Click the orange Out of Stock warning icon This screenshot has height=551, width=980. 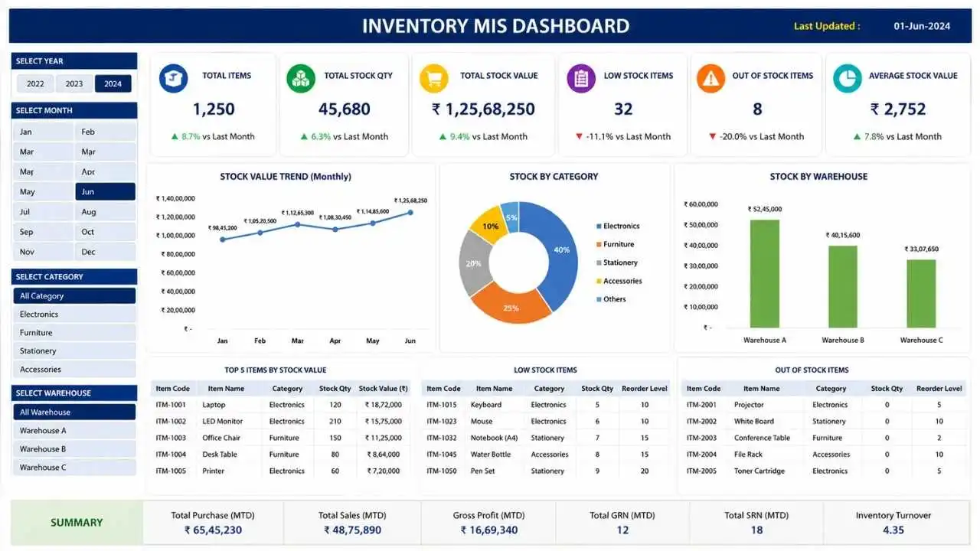[x=710, y=78]
